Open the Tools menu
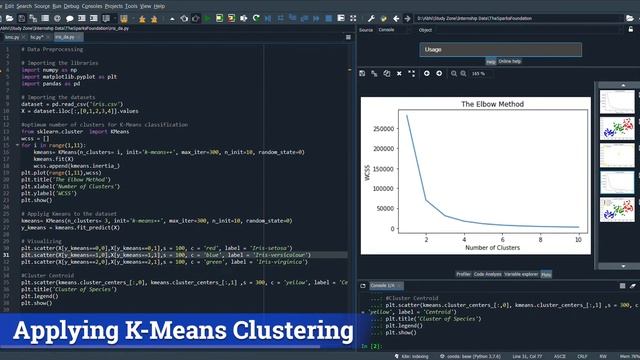 click(131, 6)
